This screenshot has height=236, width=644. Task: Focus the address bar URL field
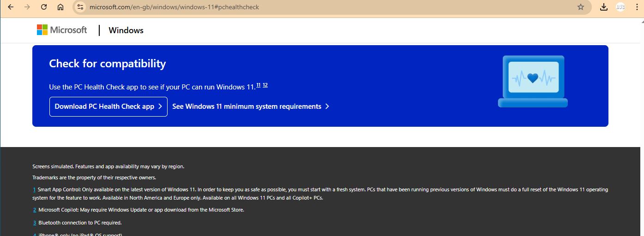[x=323, y=7]
